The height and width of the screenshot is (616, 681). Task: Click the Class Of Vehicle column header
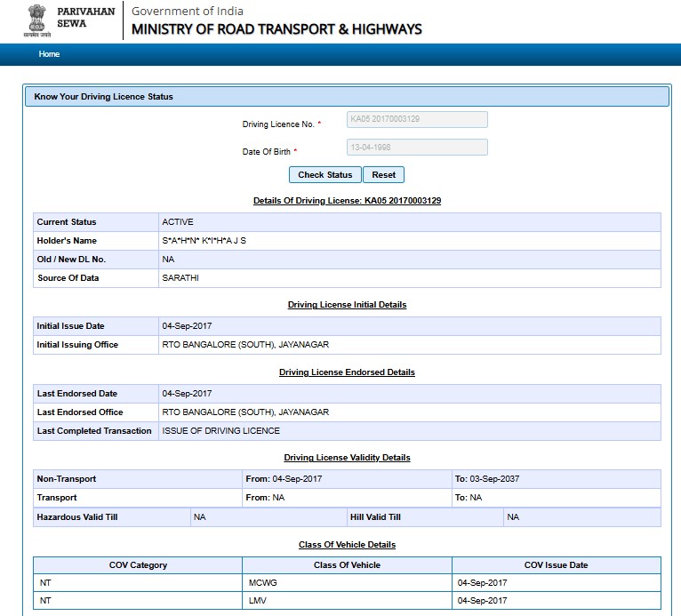click(347, 565)
